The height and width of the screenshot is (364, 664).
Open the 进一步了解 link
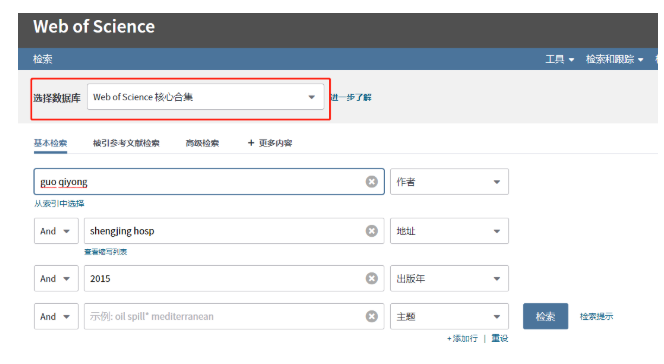351,97
